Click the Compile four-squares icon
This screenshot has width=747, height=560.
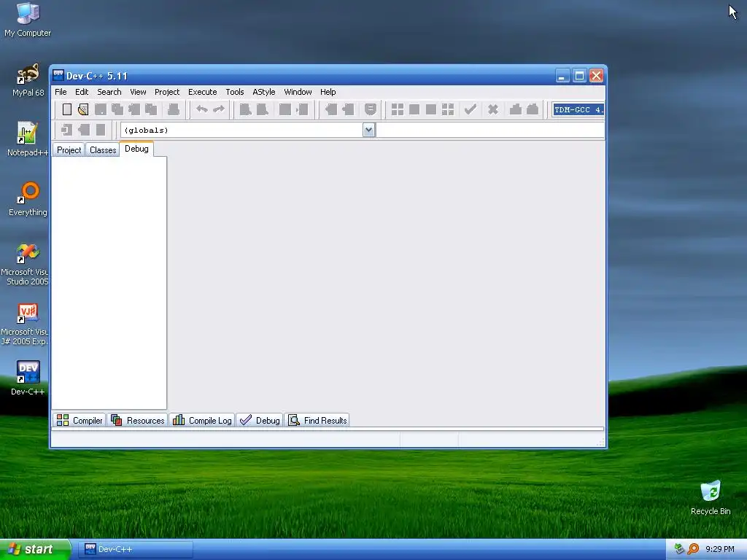coord(398,109)
